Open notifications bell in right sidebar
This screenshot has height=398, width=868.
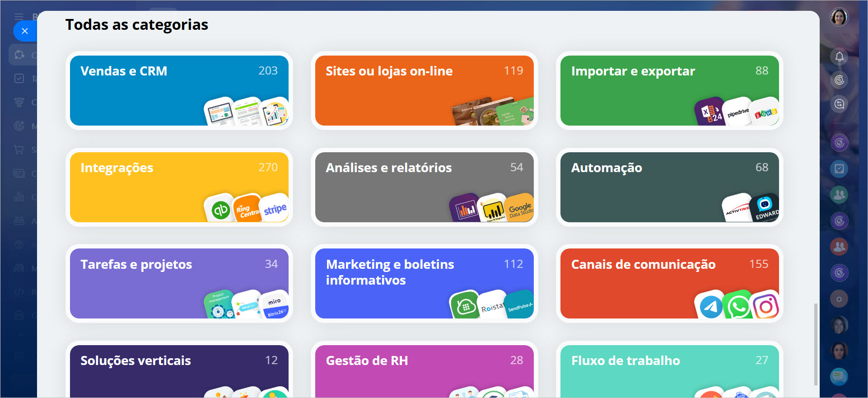(x=839, y=56)
